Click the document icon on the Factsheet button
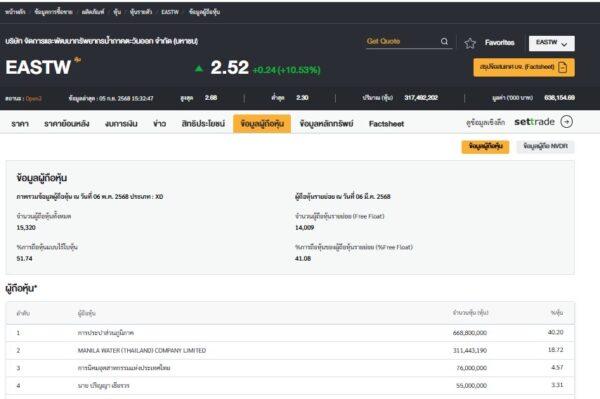600x399 pixels. (x=562, y=67)
